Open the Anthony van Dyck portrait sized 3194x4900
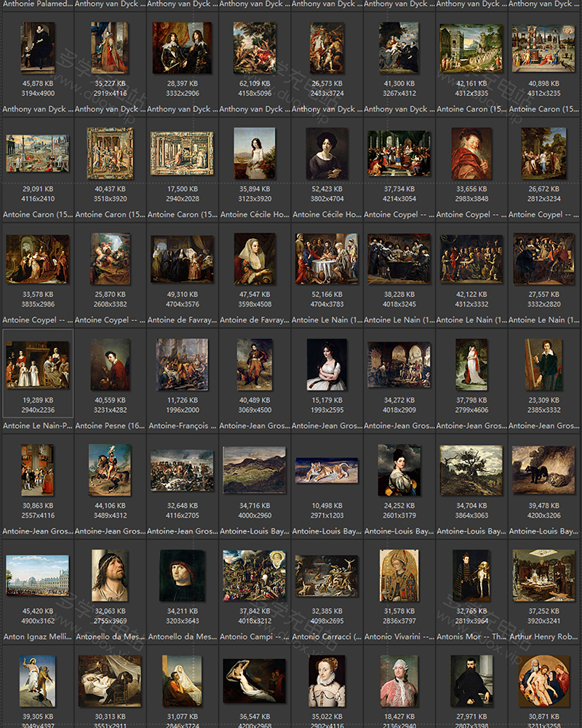 point(39,47)
